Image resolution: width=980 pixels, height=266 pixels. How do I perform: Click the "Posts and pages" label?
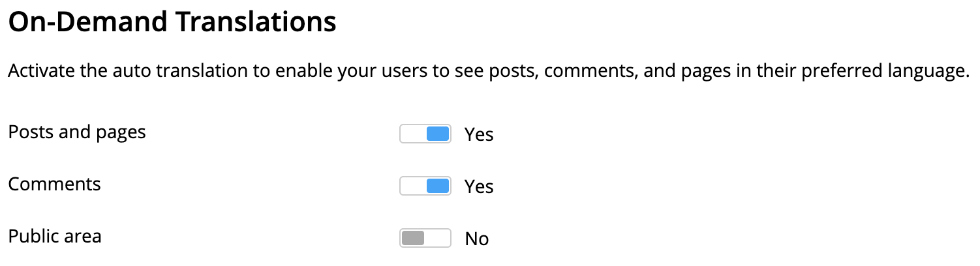[77, 132]
